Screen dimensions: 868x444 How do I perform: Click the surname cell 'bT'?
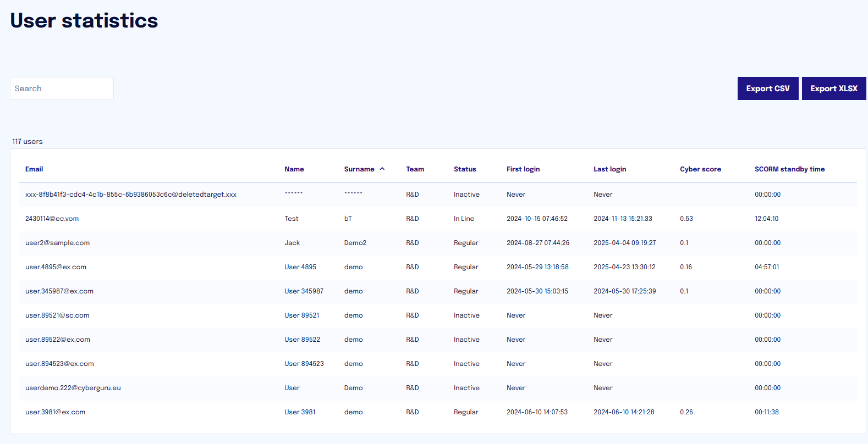point(348,219)
